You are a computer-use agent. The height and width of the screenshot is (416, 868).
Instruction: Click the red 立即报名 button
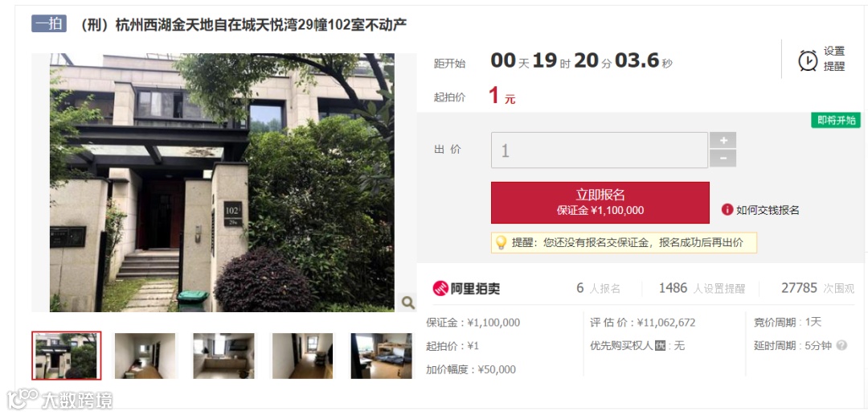(600, 203)
